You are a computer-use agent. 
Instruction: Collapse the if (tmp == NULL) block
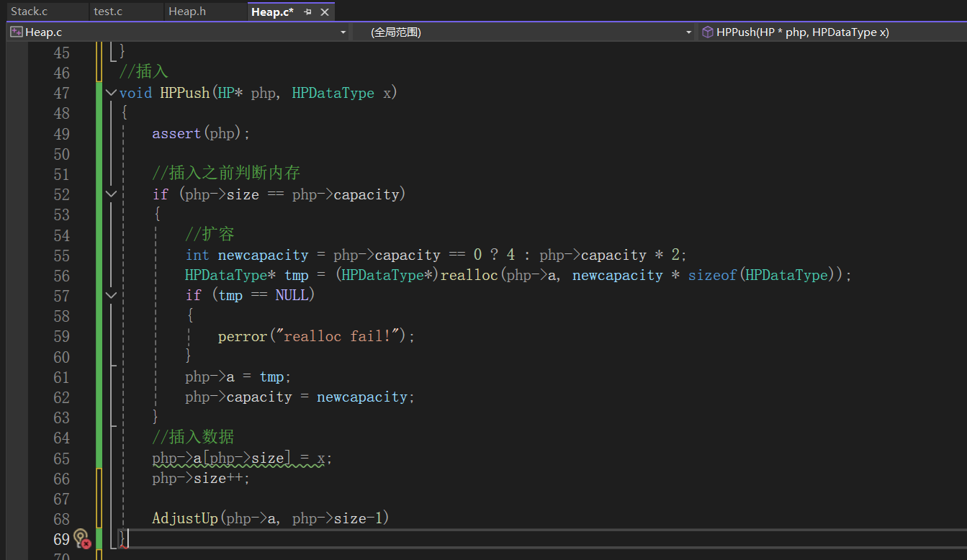tap(111, 295)
